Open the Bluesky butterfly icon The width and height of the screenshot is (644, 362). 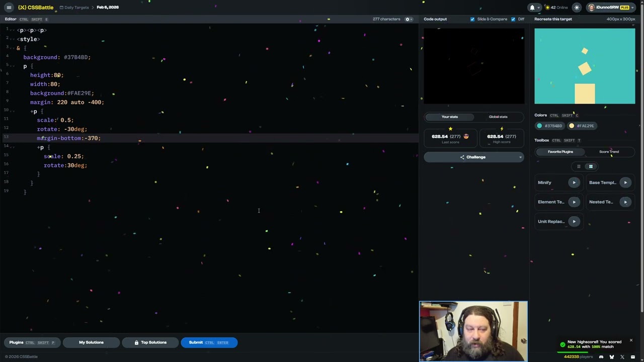pos(612,357)
